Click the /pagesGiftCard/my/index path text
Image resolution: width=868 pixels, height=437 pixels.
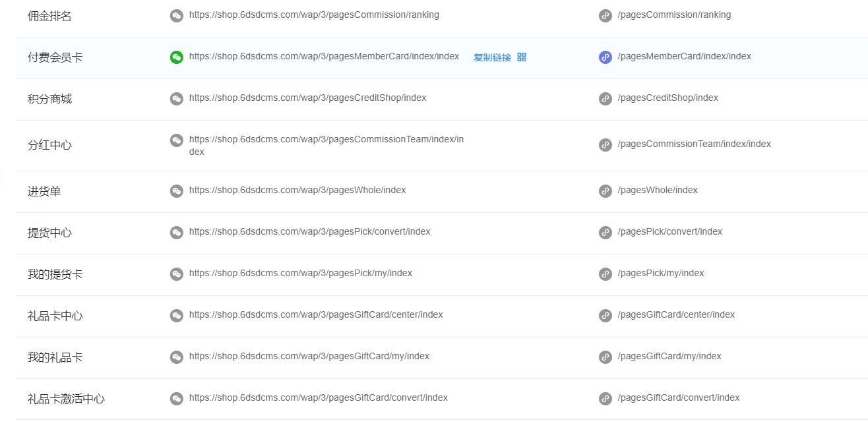click(669, 356)
